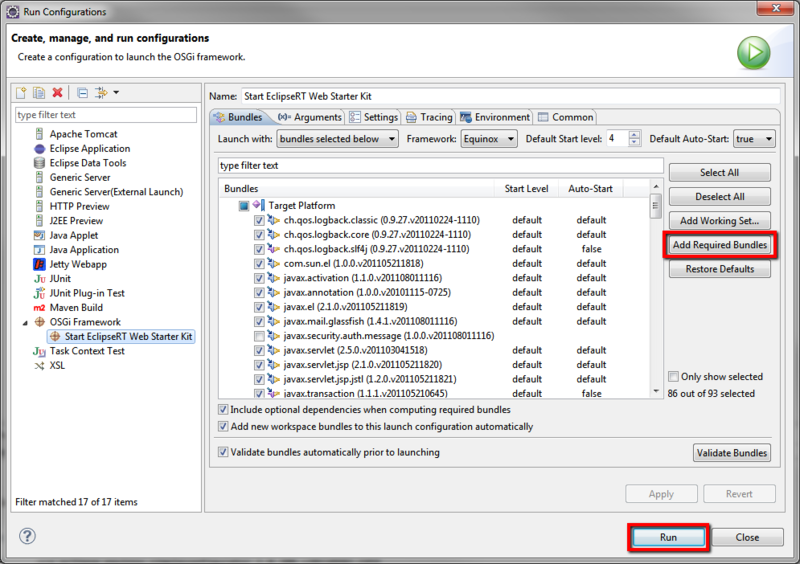Open the Environment tab
The width and height of the screenshot is (800, 564).
pyautogui.click(x=495, y=117)
